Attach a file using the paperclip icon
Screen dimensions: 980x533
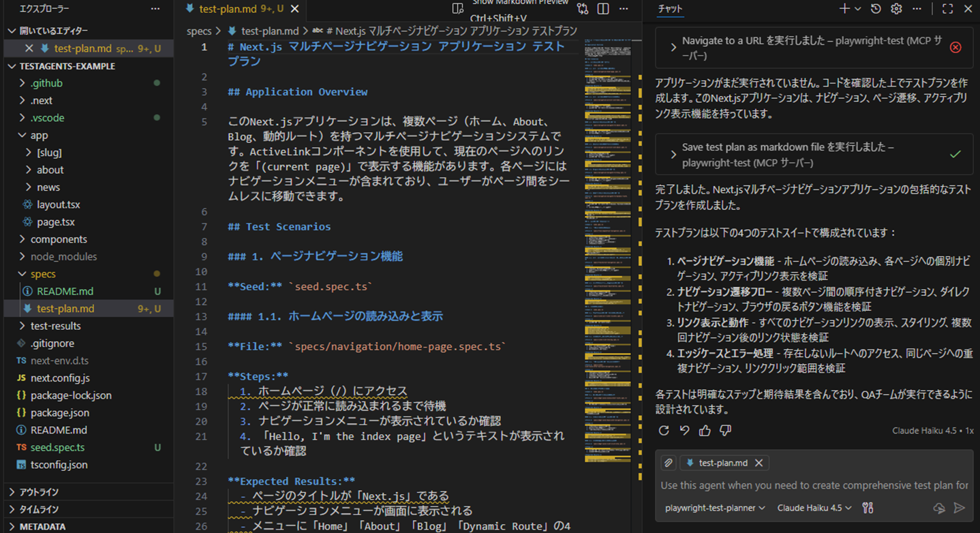point(668,463)
